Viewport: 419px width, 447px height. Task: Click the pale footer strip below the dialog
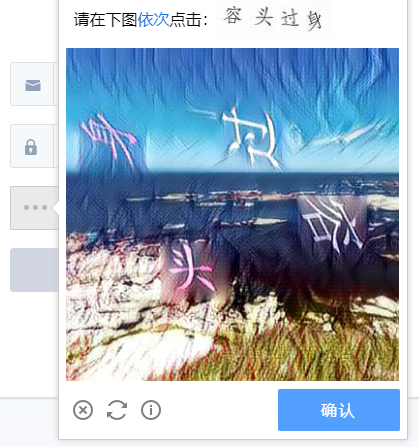coord(29,422)
